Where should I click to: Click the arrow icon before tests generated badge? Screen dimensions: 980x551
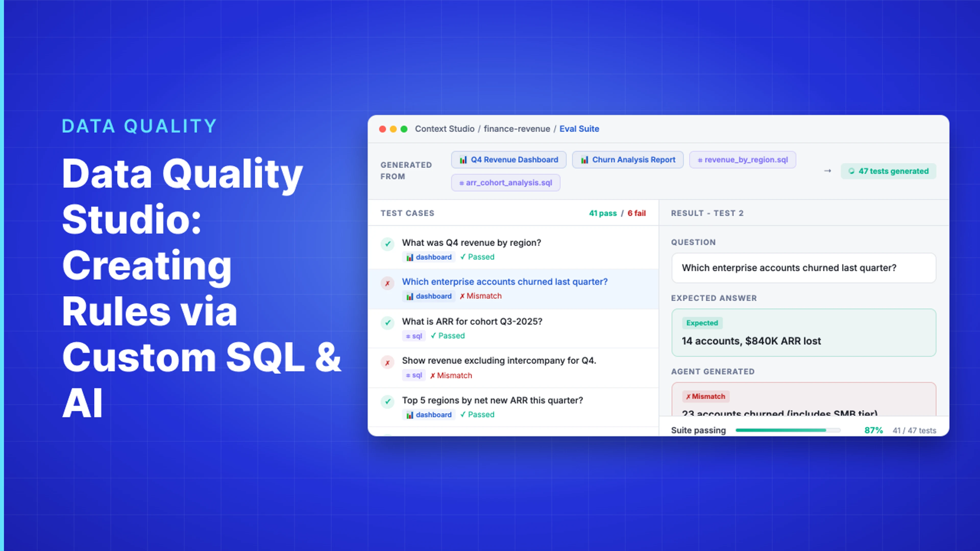coord(827,171)
